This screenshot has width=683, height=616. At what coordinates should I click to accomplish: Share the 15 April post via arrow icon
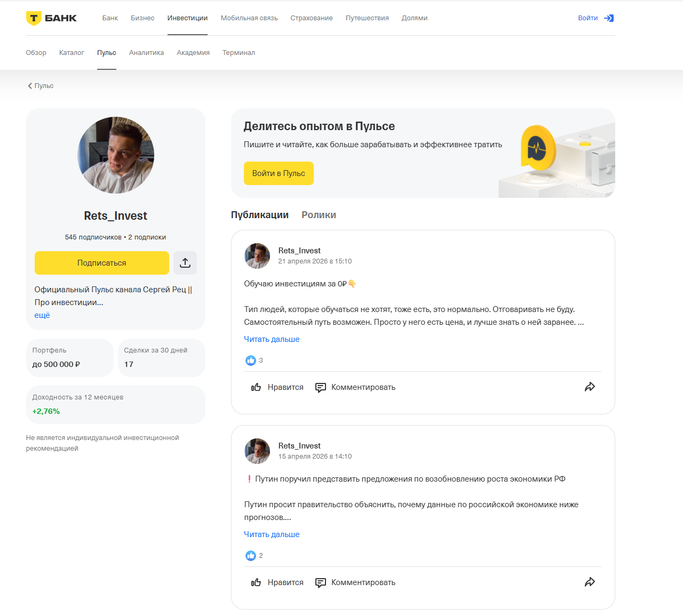590,582
